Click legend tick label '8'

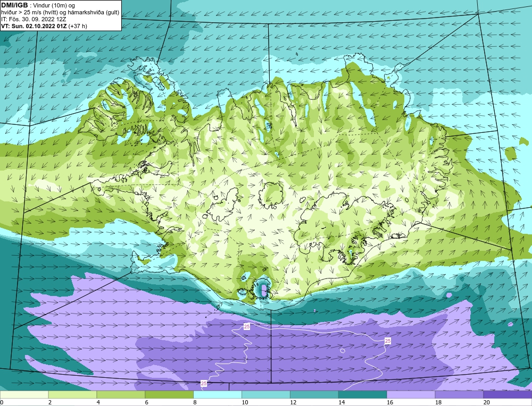click(x=195, y=402)
